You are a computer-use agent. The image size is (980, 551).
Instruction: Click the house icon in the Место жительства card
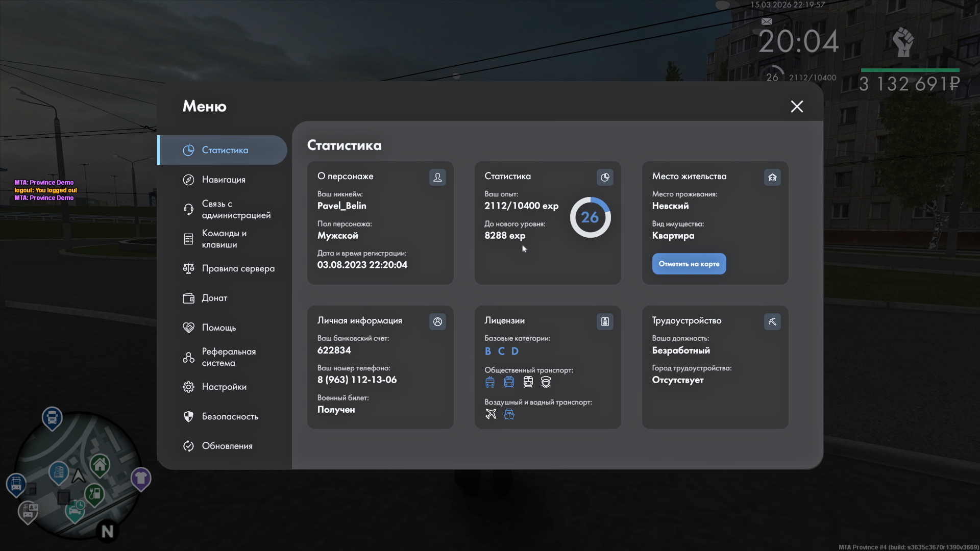[772, 177]
